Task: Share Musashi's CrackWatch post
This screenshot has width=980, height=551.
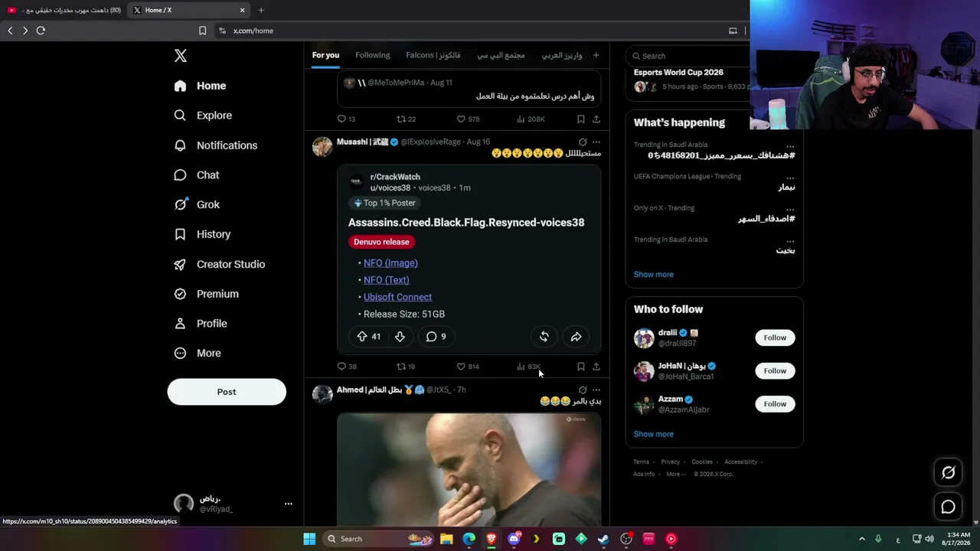Action: click(596, 367)
